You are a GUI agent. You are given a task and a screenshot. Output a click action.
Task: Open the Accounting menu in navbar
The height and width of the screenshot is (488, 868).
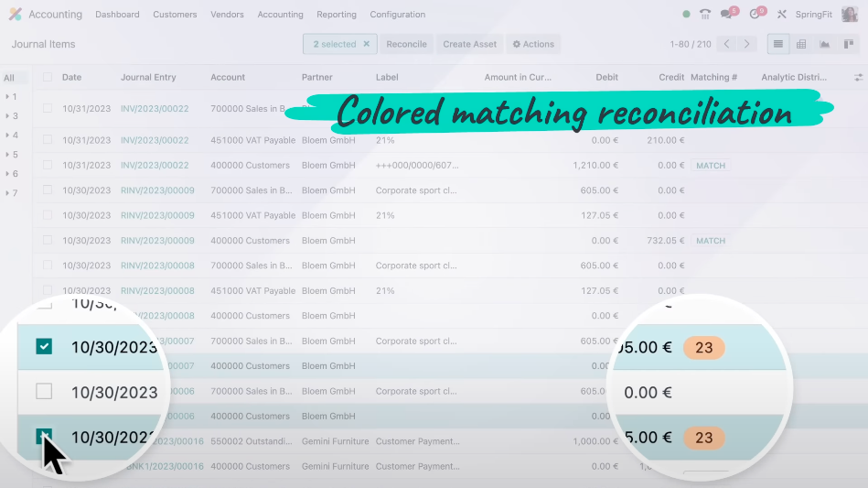(x=280, y=15)
